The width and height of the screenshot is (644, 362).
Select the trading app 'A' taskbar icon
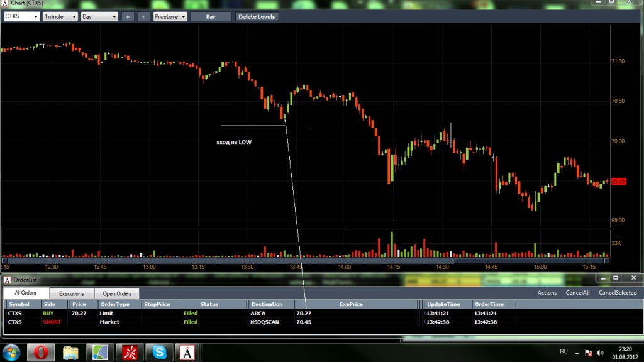coord(187,352)
